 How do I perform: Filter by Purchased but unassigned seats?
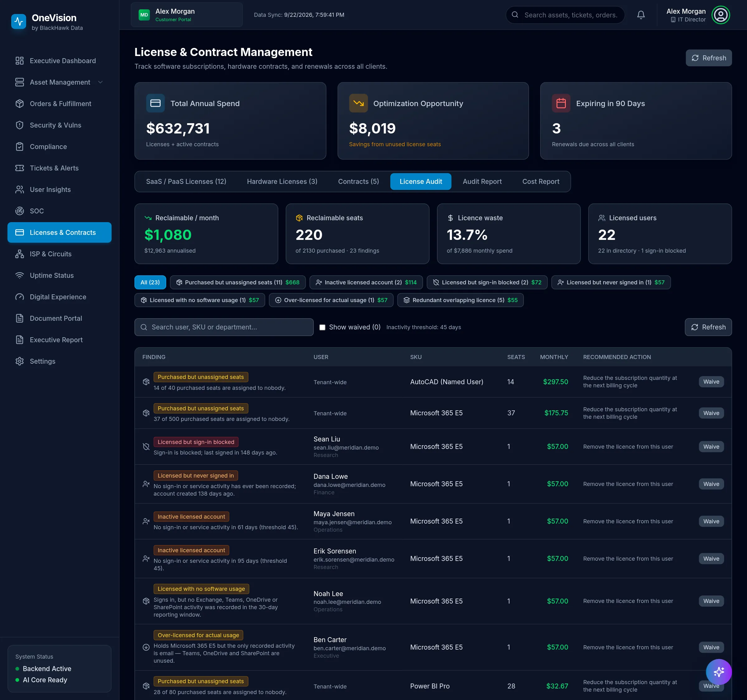pyautogui.click(x=238, y=282)
